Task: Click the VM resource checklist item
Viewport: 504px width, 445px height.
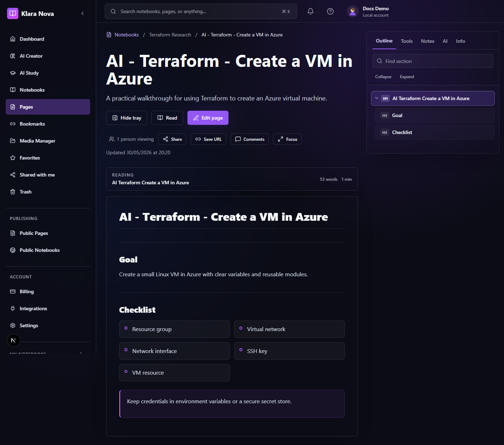Action: [174, 372]
